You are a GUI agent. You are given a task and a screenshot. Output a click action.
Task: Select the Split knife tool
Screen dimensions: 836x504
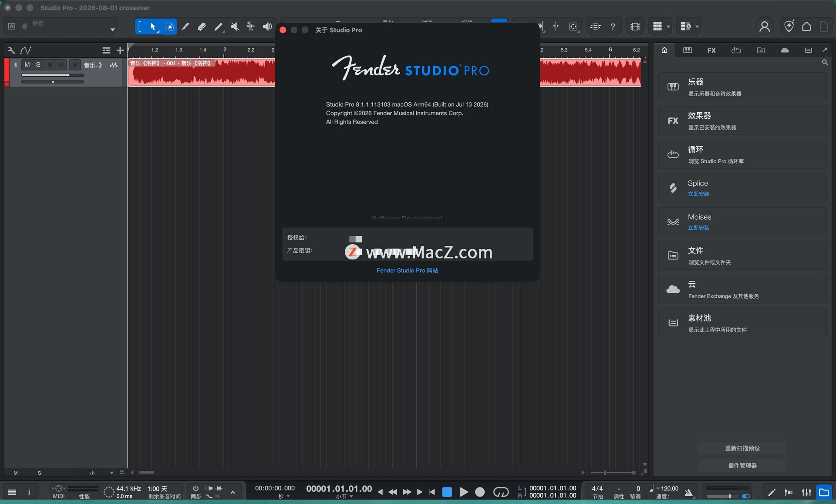[x=185, y=27]
